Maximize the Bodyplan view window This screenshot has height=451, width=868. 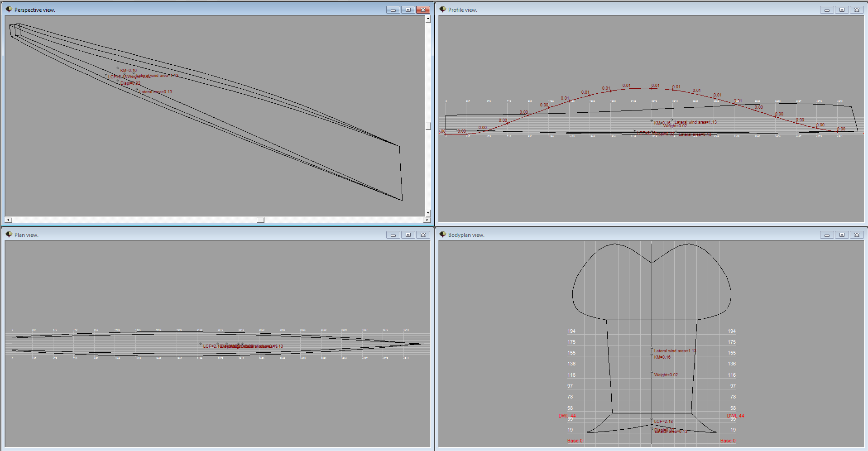[x=842, y=235]
